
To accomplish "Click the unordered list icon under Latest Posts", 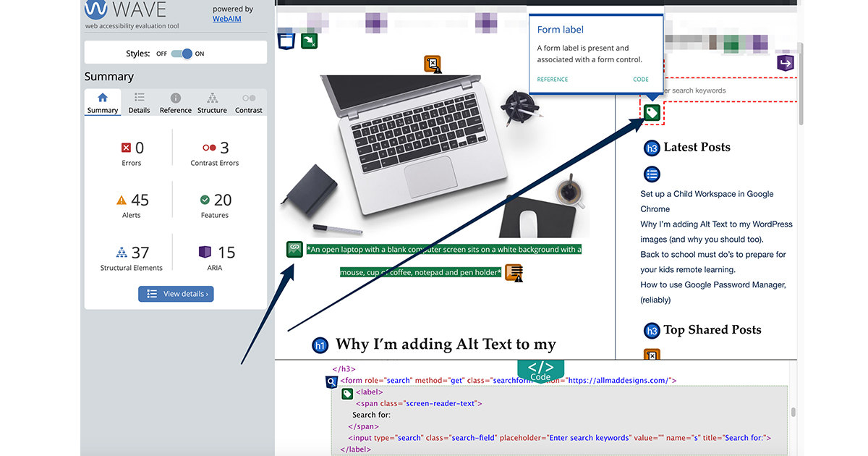I will (652, 174).
